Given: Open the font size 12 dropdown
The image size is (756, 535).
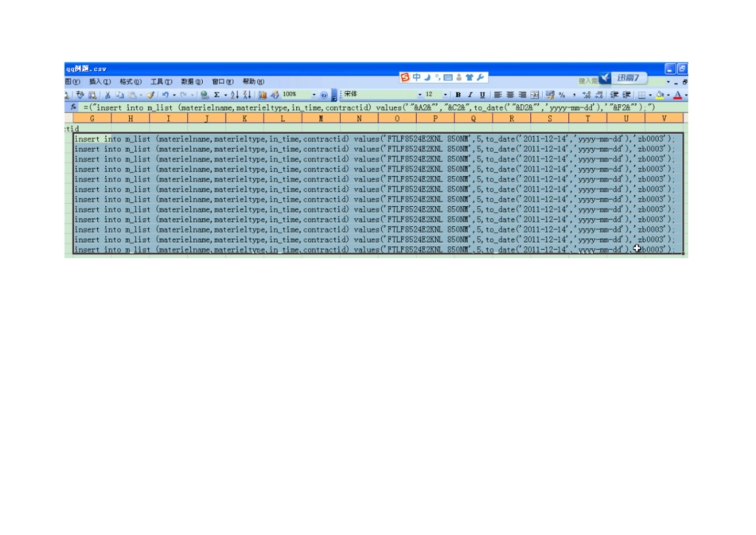Looking at the screenshot, I should [445, 95].
